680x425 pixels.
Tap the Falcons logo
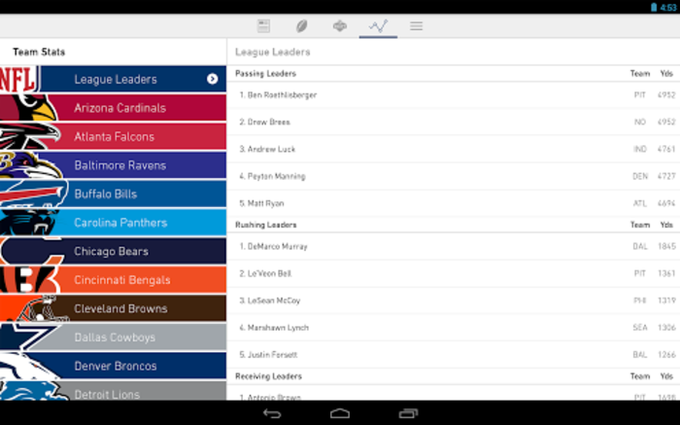click(x=29, y=136)
